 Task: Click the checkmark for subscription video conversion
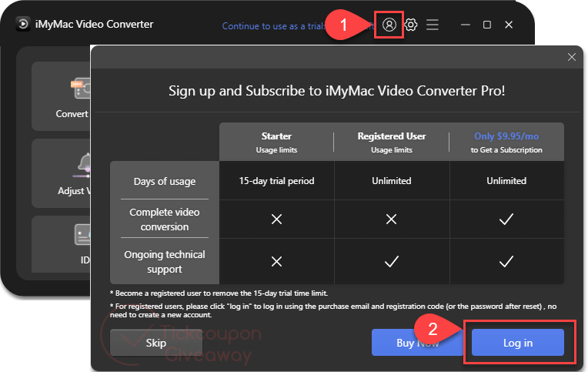[x=506, y=220]
